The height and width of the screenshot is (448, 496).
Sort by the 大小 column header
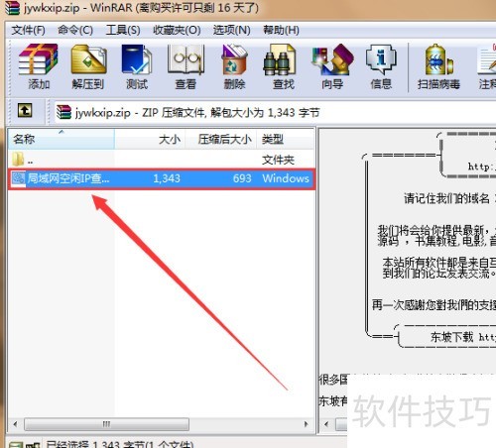pyautogui.click(x=151, y=139)
